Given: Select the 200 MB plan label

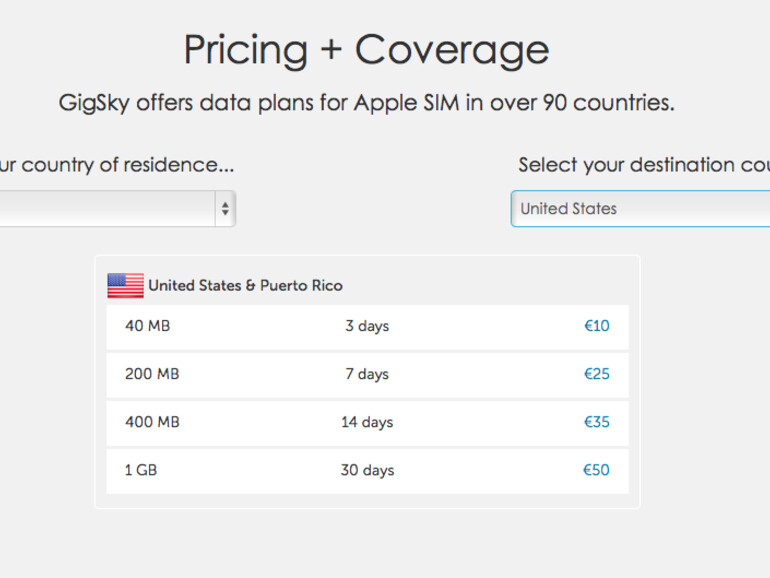Looking at the screenshot, I should (x=152, y=374).
